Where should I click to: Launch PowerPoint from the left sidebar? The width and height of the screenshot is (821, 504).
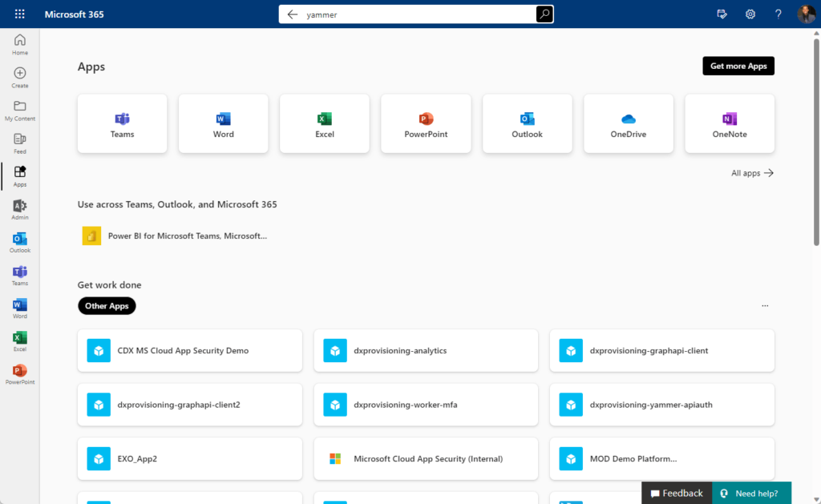click(x=20, y=374)
